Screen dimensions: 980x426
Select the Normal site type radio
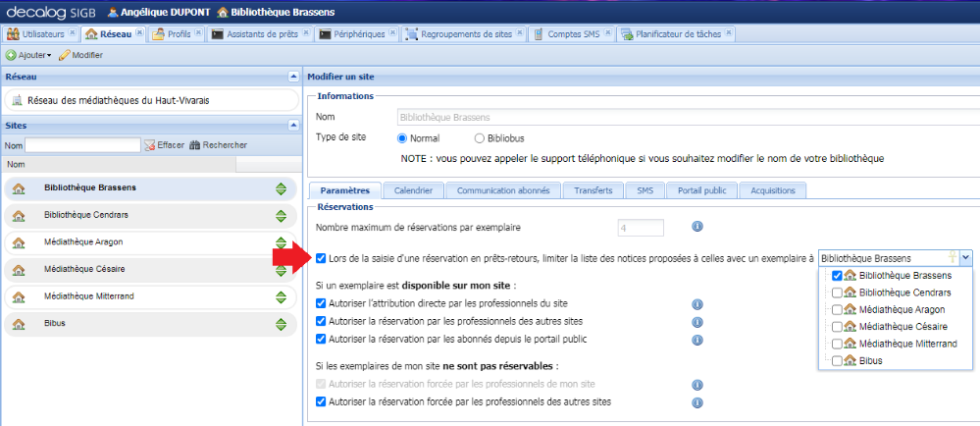click(402, 138)
